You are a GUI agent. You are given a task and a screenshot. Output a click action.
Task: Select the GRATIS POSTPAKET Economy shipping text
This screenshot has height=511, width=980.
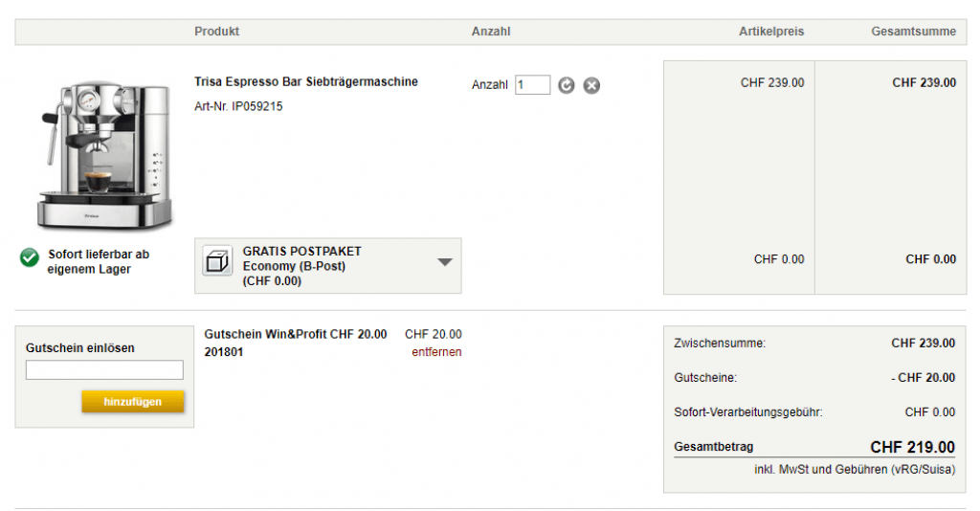[x=302, y=265]
